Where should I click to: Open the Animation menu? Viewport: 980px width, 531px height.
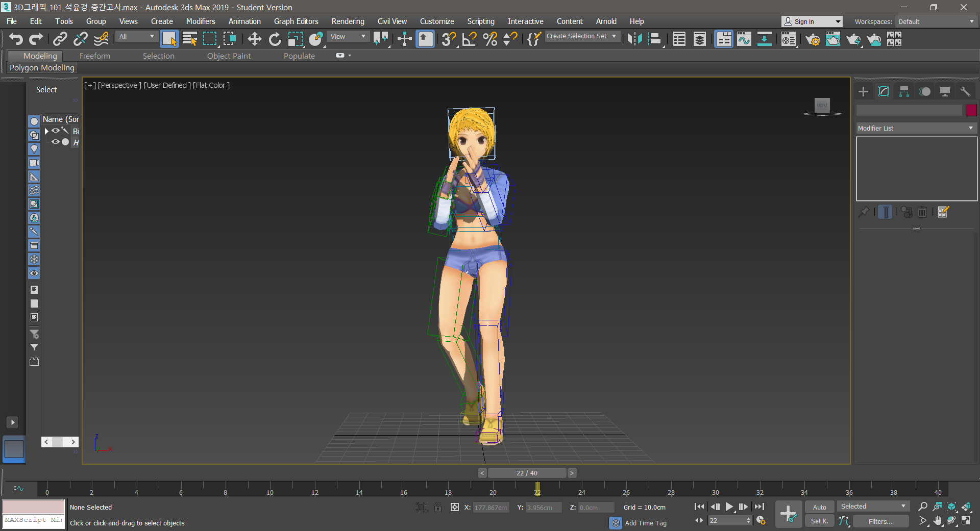pyautogui.click(x=244, y=21)
